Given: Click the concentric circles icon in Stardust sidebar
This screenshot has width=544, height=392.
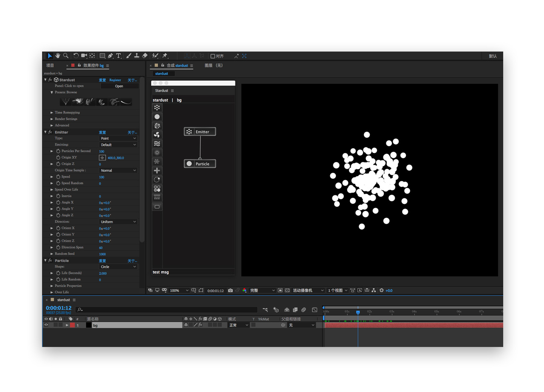Looking at the screenshot, I should [x=157, y=152].
